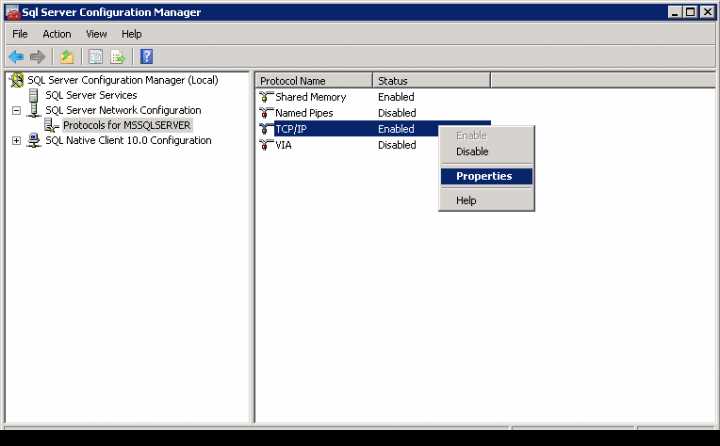Select Protocols for MSSQLSERVER tree item

126,126
